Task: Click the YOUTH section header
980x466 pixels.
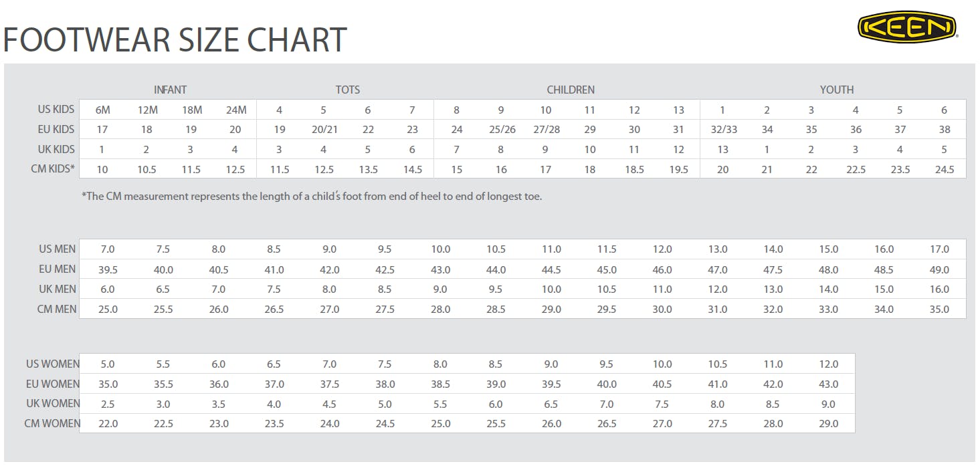Action: 837,90
